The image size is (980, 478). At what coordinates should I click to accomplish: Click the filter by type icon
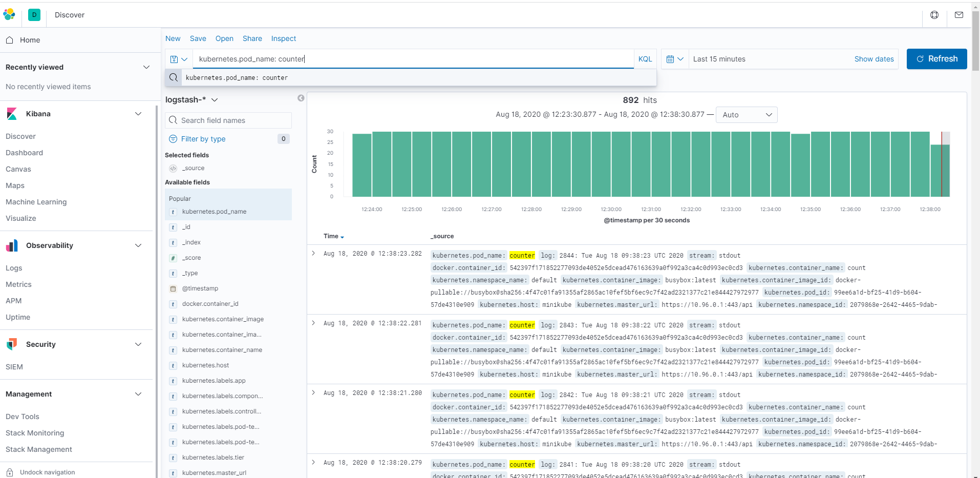point(173,139)
